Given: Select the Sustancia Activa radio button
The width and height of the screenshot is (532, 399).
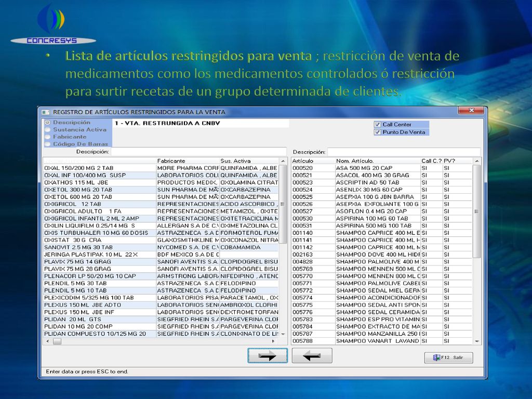Looking at the screenshot, I should click(x=47, y=129).
